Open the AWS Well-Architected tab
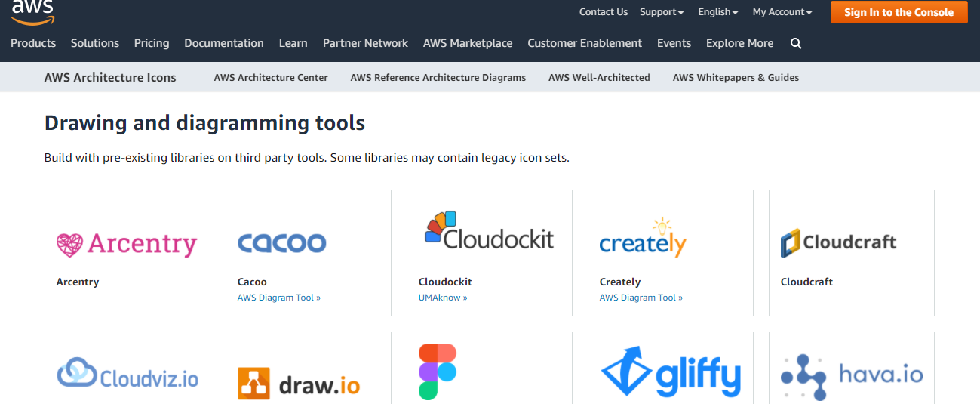Image resolution: width=980 pixels, height=404 pixels. (599, 77)
